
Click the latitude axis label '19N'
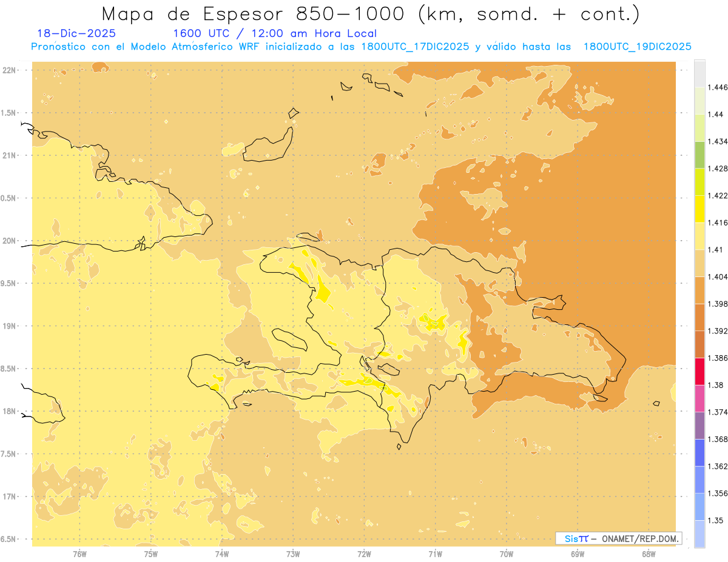(x=10, y=326)
